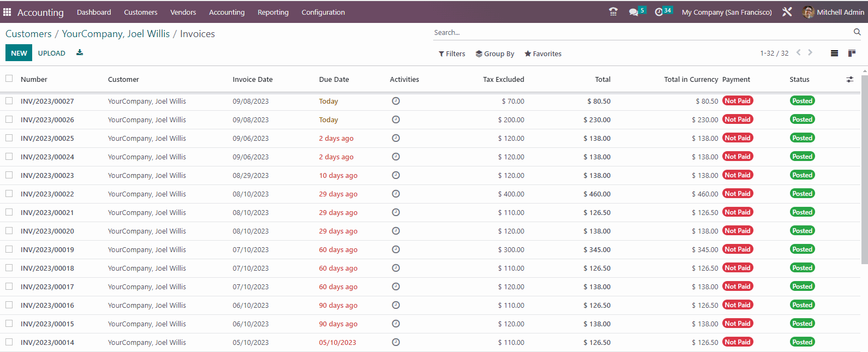Image resolution: width=868 pixels, height=352 pixels.
Task: Select checkbox for invoice INV/2023/00014
Action: point(9,342)
